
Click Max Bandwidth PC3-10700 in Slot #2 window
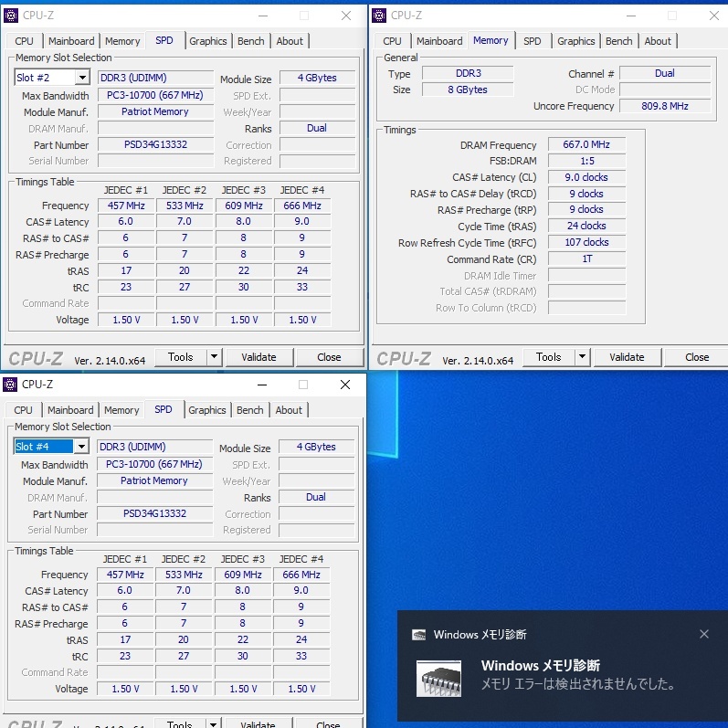[155, 96]
